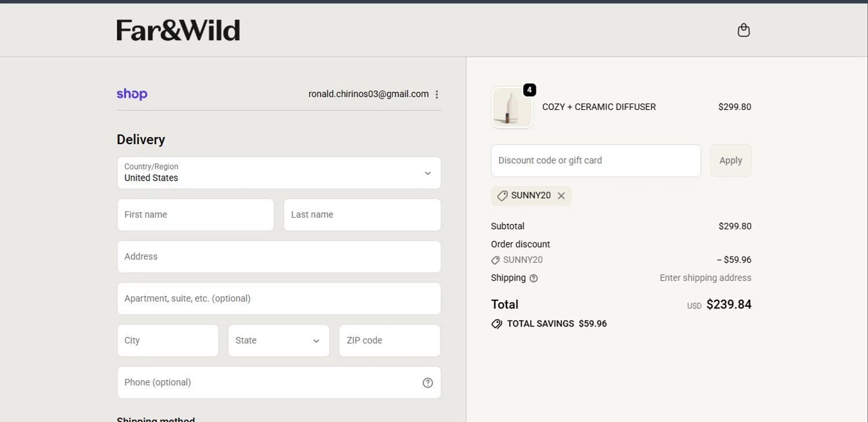This screenshot has height=422, width=868.
Task: Click the Delivery heading
Action: 141,140
